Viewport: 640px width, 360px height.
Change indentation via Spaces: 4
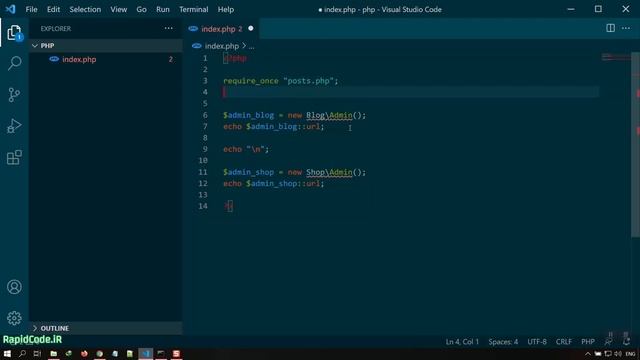(x=503, y=342)
